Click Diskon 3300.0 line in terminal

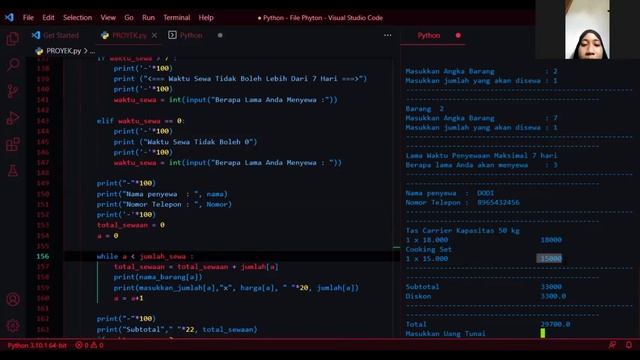click(486, 296)
